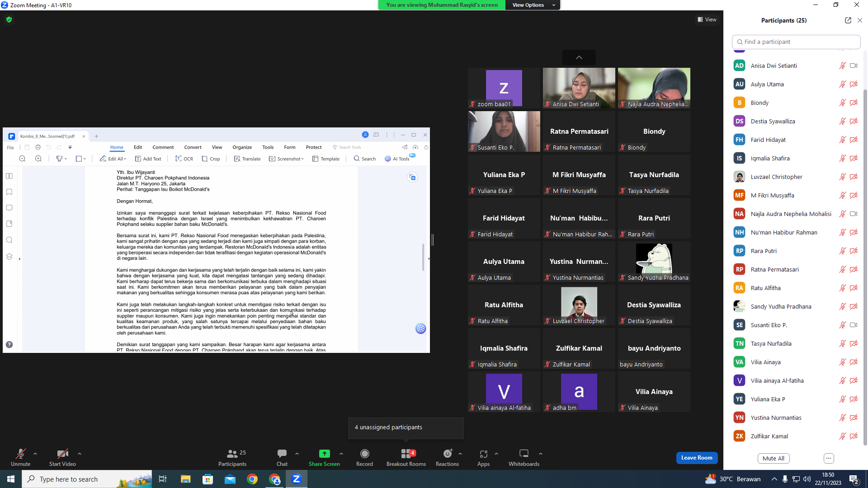Open Whiteboards
The image size is (868, 488).
tap(524, 457)
